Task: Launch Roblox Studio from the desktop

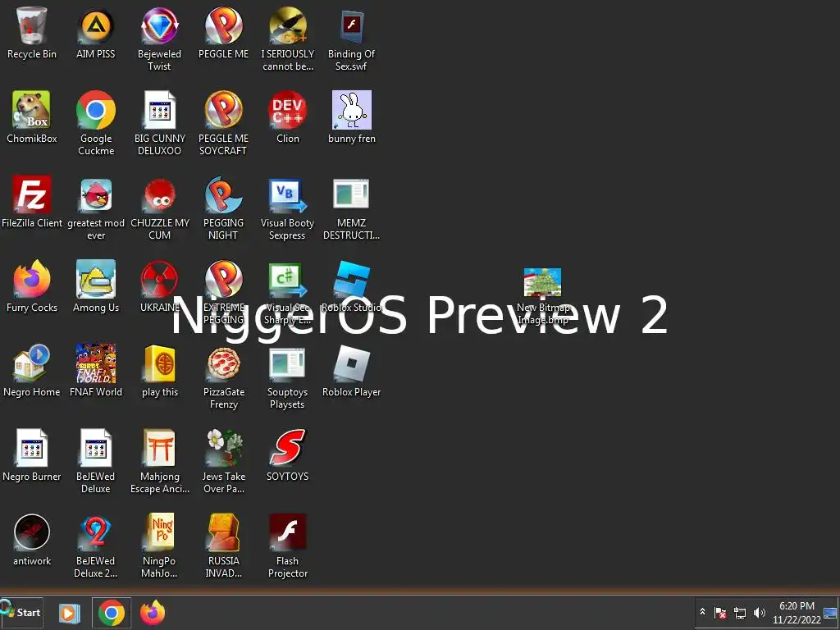Action: point(351,286)
